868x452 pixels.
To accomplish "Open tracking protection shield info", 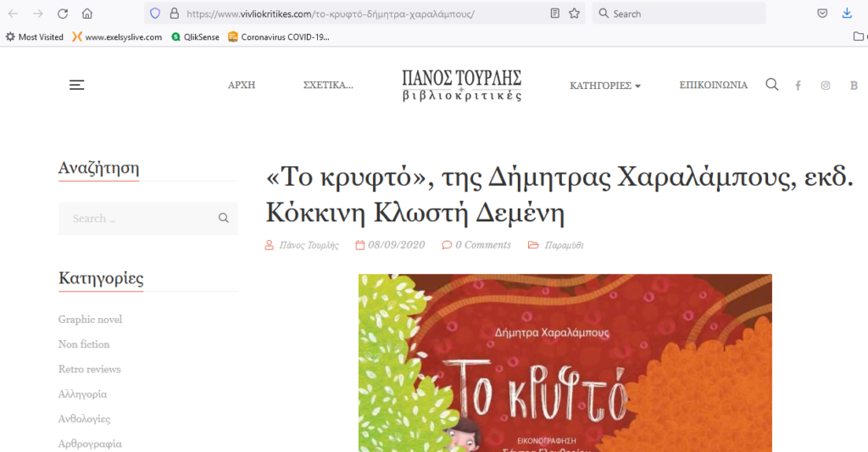I will 155,14.
